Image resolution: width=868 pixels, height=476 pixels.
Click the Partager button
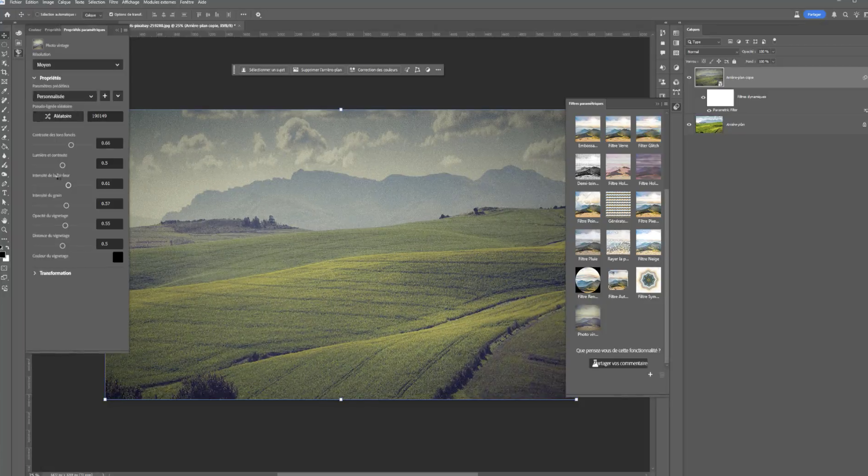(814, 14)
